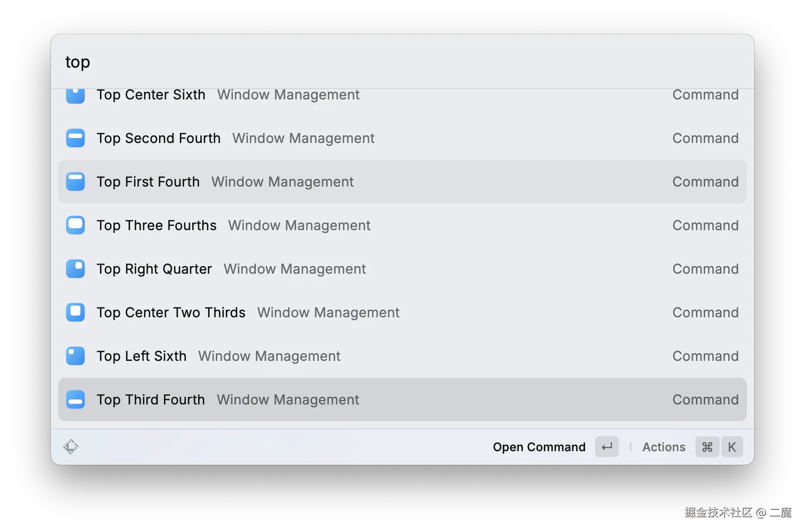This screenshot has height=532, width=805.
Task: Select the Top Third Fourth command row
Action: tap(318, 399)
